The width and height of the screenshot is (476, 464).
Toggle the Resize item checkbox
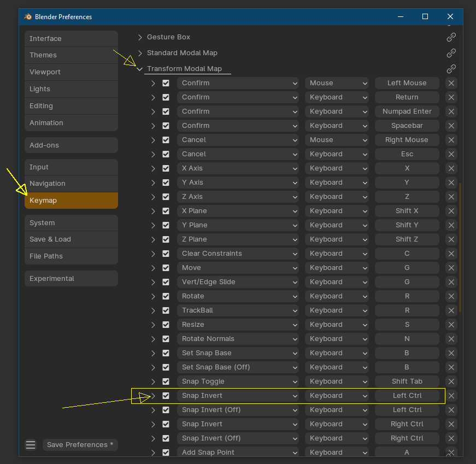[166, 325]
